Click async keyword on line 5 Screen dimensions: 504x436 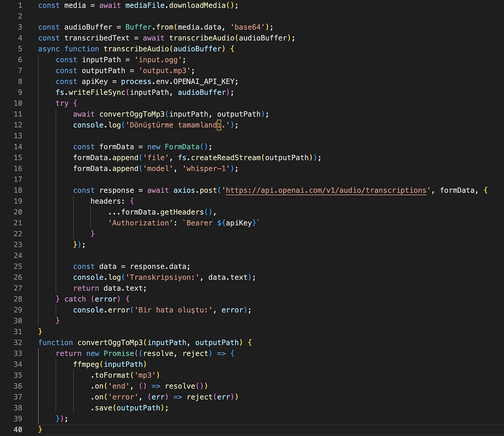coord(49,49)
